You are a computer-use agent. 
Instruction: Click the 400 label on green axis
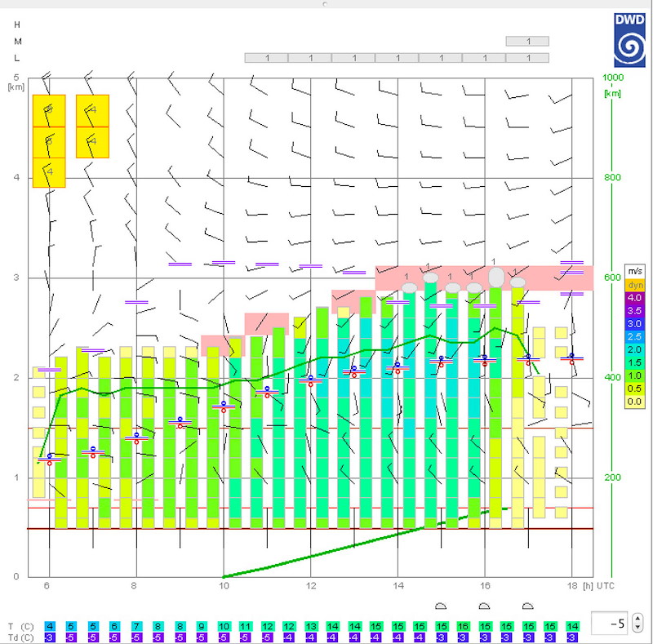point(613,377)
